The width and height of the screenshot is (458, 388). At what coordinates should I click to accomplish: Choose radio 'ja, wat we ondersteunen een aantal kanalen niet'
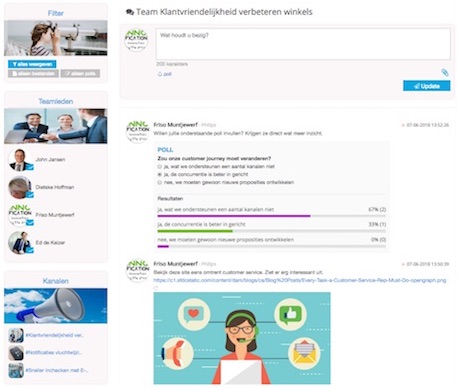pyautogui.click(x=160, y=166)
